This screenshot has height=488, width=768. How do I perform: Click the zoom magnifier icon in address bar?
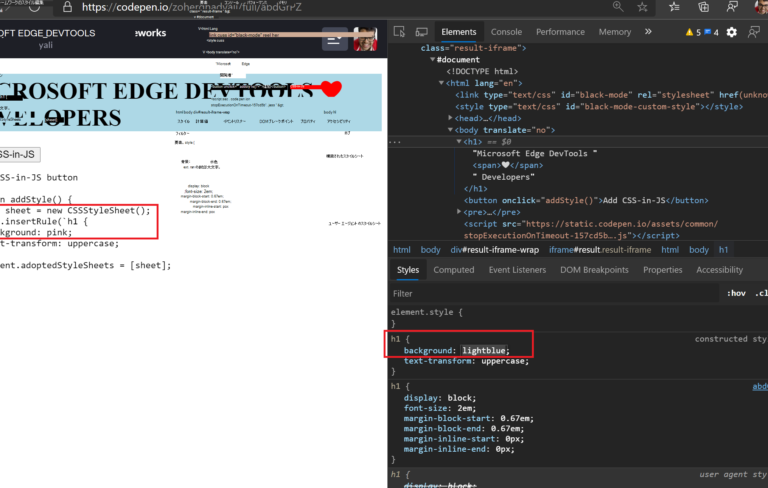tap(618, 6)
